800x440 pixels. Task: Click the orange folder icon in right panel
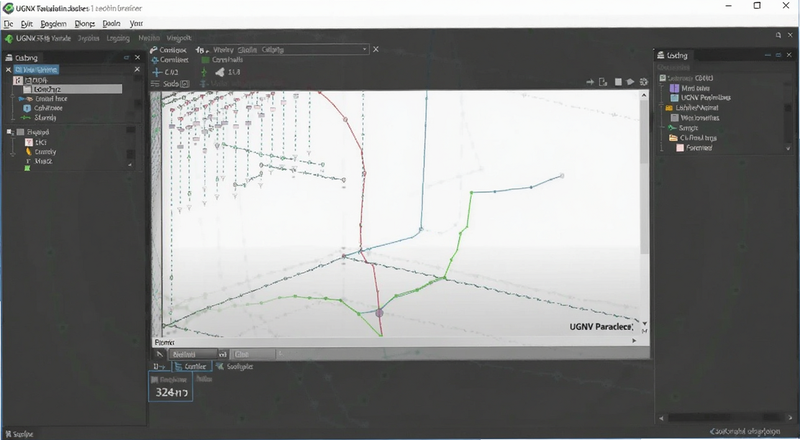point(669,108)
